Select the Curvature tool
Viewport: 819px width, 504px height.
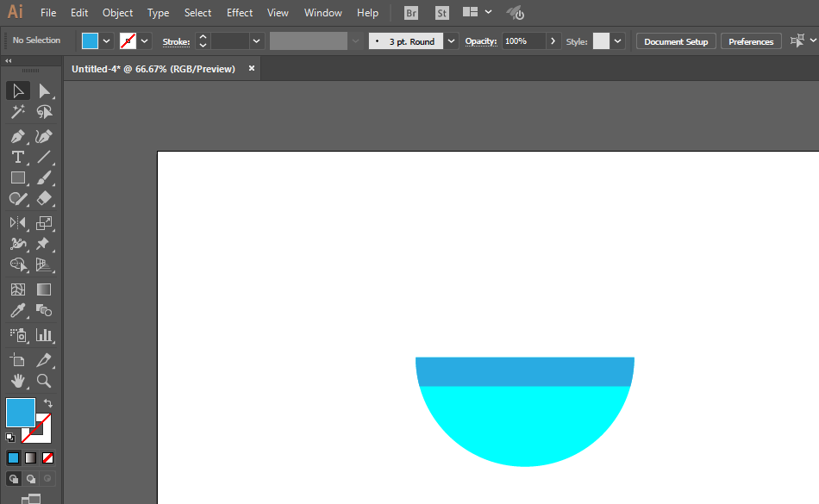(x=44, y=137)
